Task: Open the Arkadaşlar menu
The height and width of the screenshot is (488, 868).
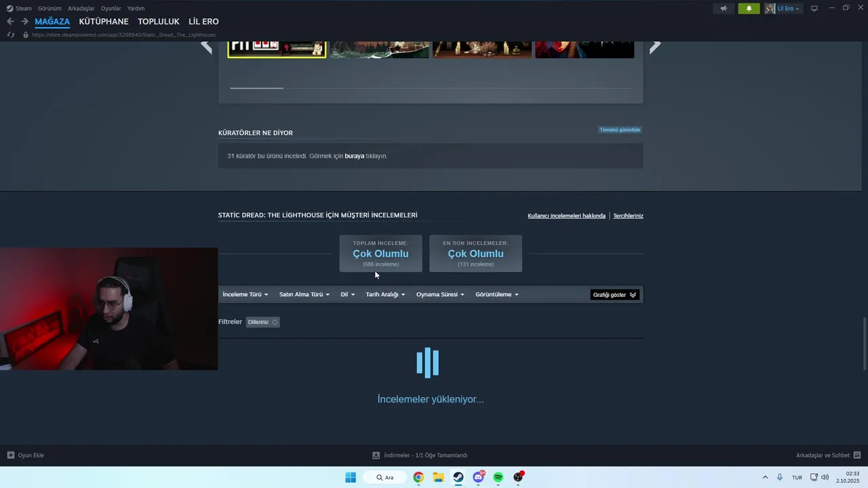Action: click(81, 8)
